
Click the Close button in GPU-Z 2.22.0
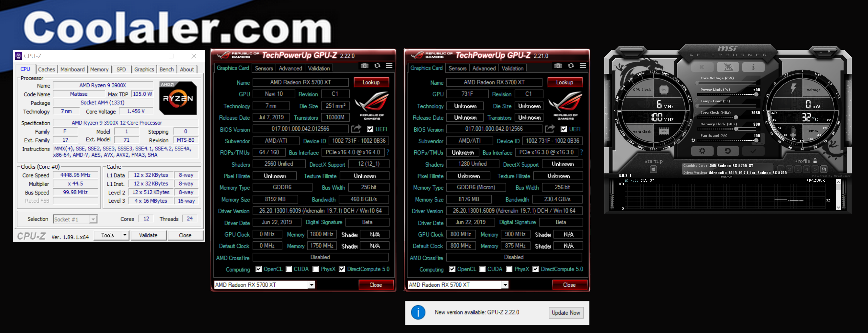point(376,285)
